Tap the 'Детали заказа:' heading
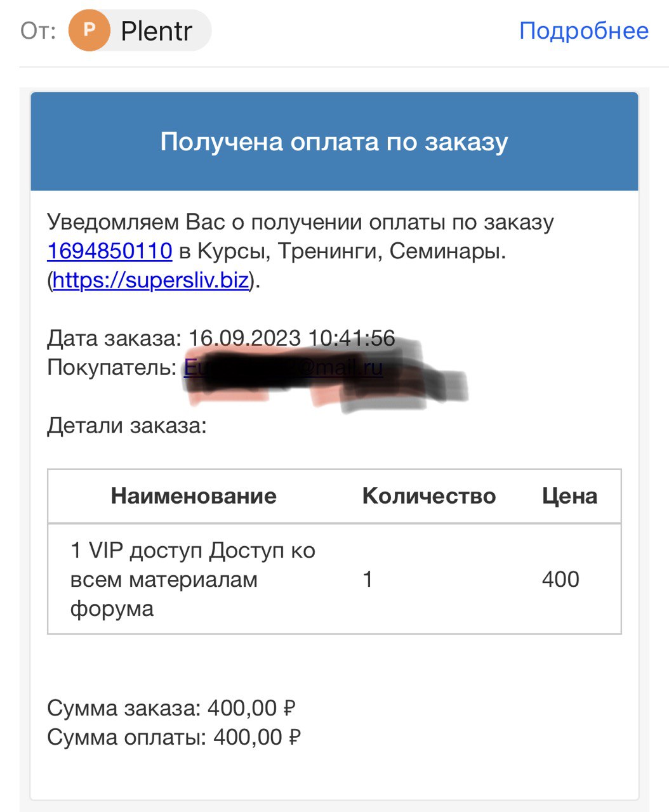Viewport: 669px width, 812px height. coord(127,425)
